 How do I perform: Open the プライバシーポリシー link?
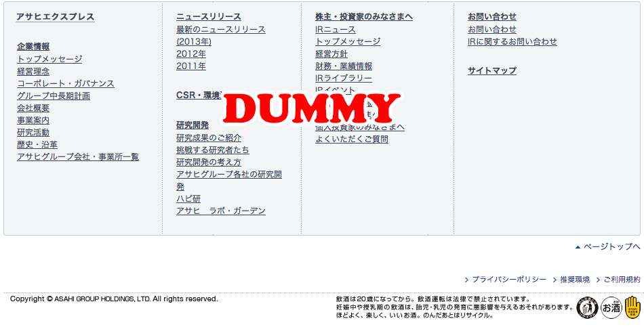508,280
